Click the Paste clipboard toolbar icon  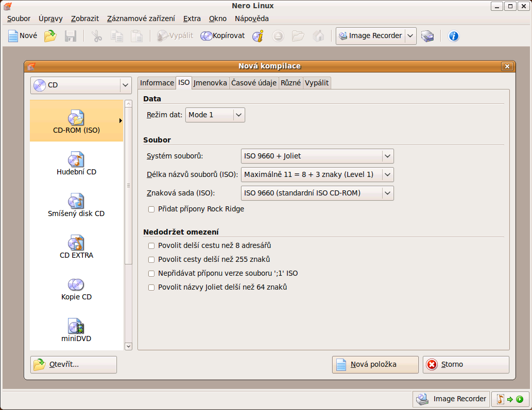(x=136, y=35)
